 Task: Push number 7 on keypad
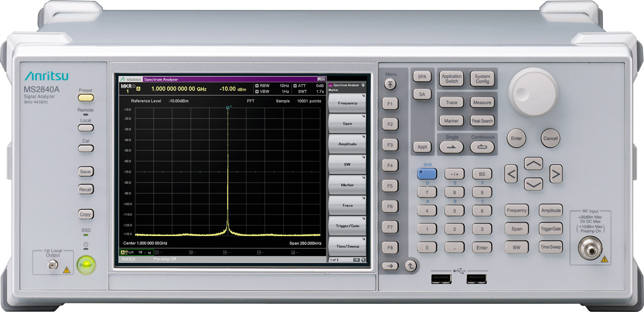click(427, 193)
